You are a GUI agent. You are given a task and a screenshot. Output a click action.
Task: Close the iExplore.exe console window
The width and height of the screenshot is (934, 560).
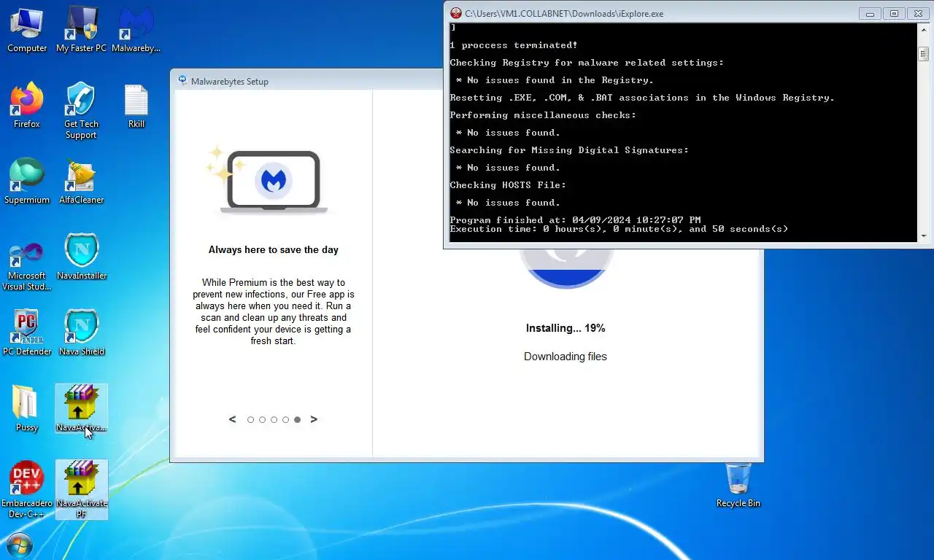click(918, 13)
